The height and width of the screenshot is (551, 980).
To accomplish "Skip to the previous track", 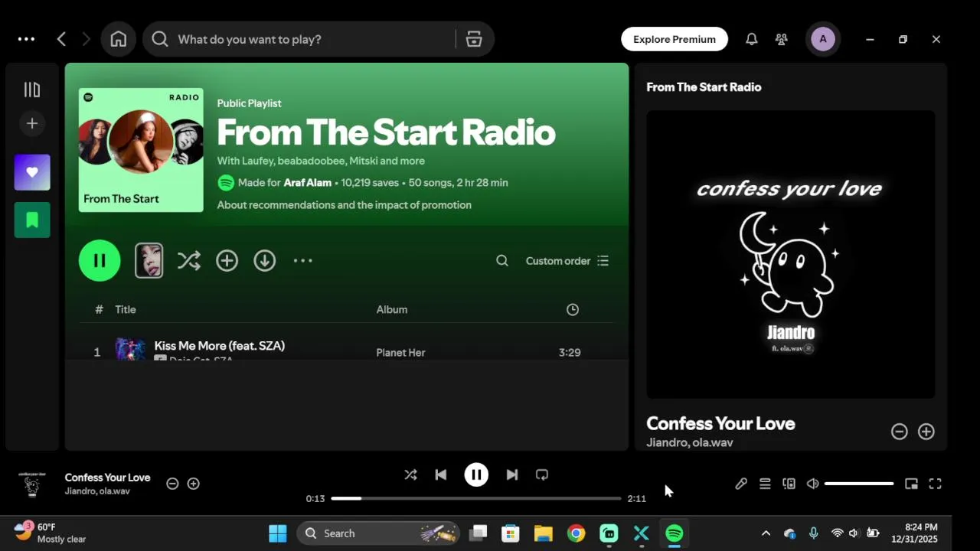I will 441,474.
